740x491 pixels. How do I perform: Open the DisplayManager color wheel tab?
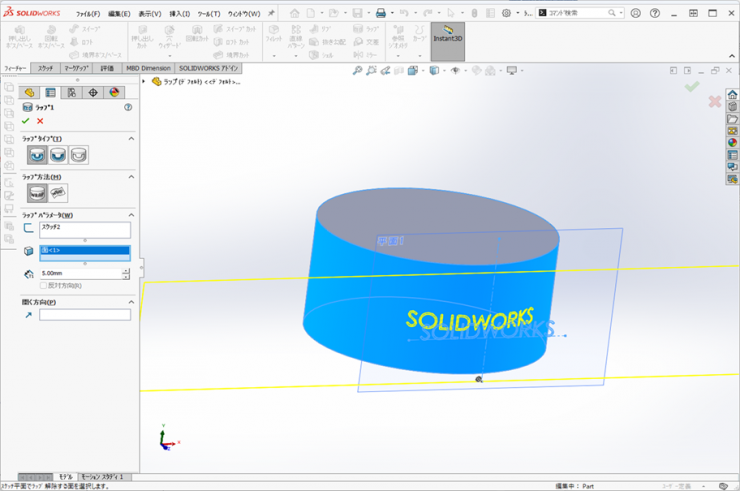point(114,92)
